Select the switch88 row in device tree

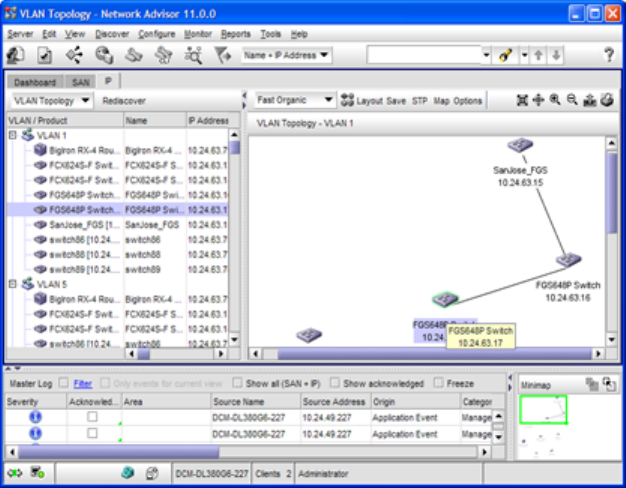pos(117,254)
